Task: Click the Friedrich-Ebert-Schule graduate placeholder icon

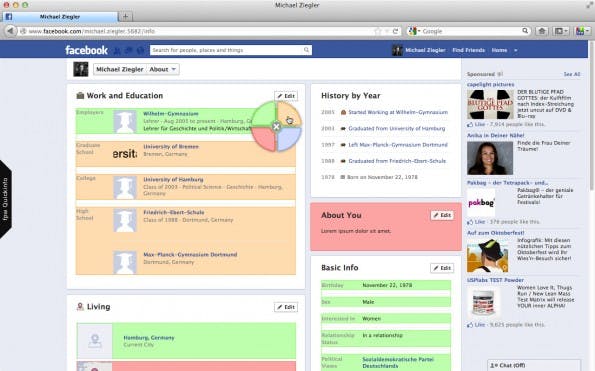Action: pyautogui.click(x=125, y=221)
